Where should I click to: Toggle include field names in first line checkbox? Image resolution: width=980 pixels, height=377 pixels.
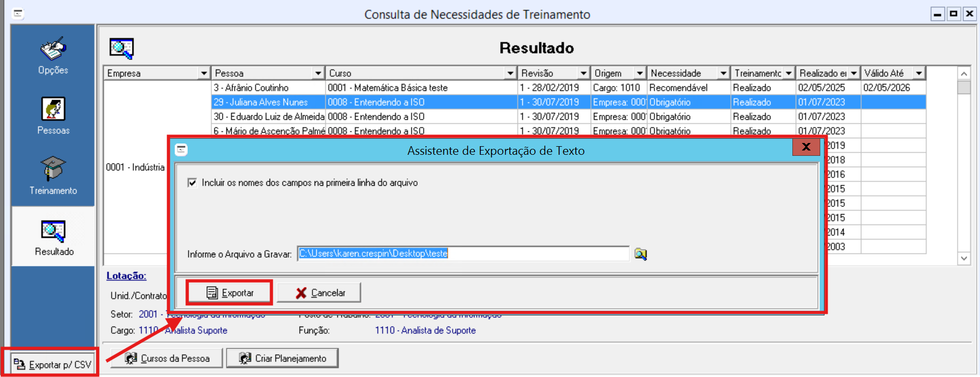click(x=192, y=183)
